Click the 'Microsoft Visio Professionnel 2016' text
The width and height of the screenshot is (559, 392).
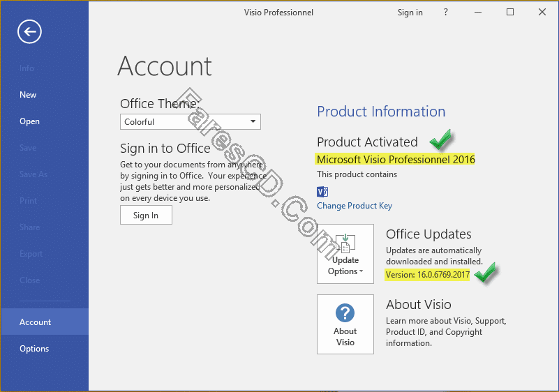point(396,159)
